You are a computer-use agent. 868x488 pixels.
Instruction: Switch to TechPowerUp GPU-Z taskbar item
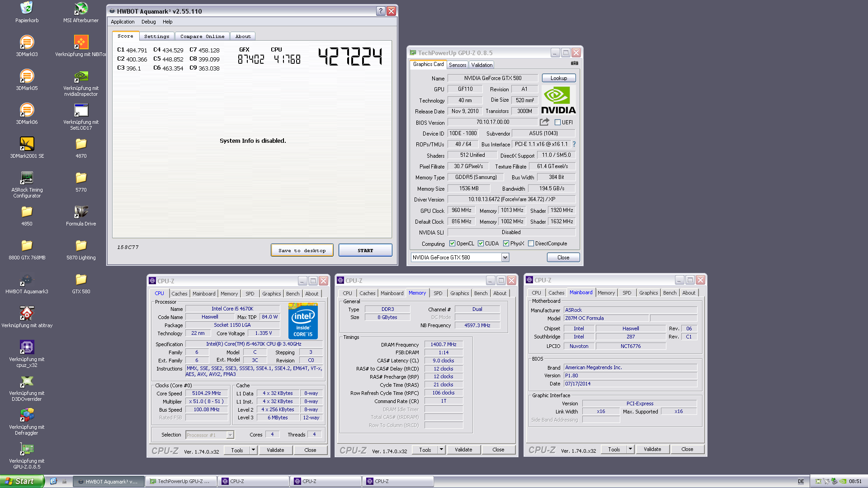click(x=181, y=481)
